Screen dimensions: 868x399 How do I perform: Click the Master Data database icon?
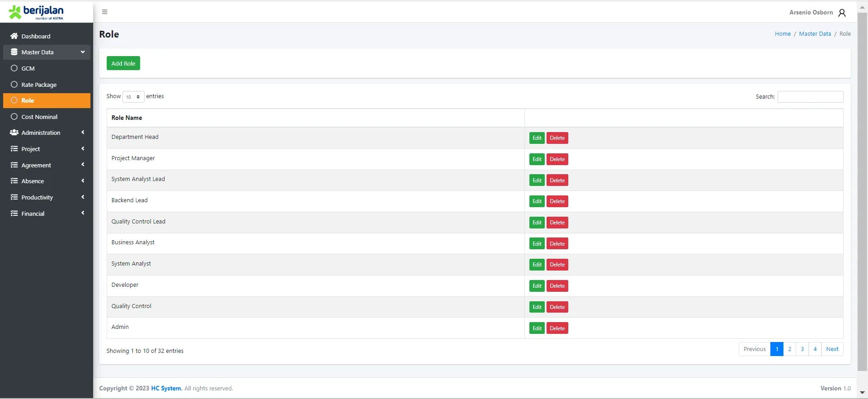[x=14, y=52]
